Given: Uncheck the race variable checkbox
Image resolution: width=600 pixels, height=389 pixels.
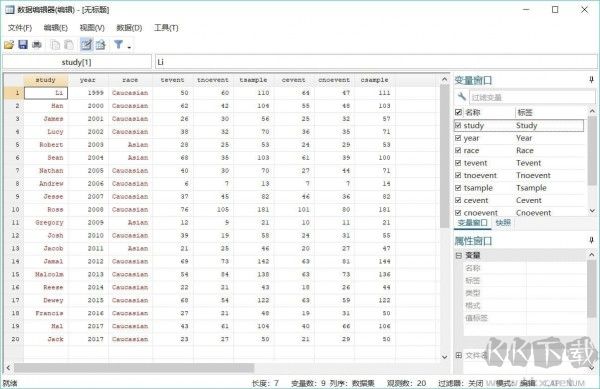Looking at the screenshot, I should point(458,150).
